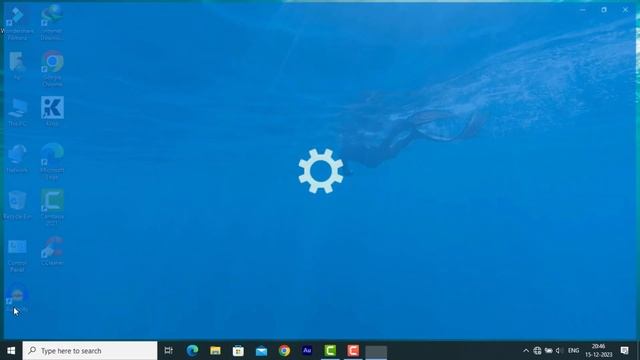This screenshot has height=360, width=640.
Task: Expand the hidden system tray icons
Action: (x=526, y=351)
